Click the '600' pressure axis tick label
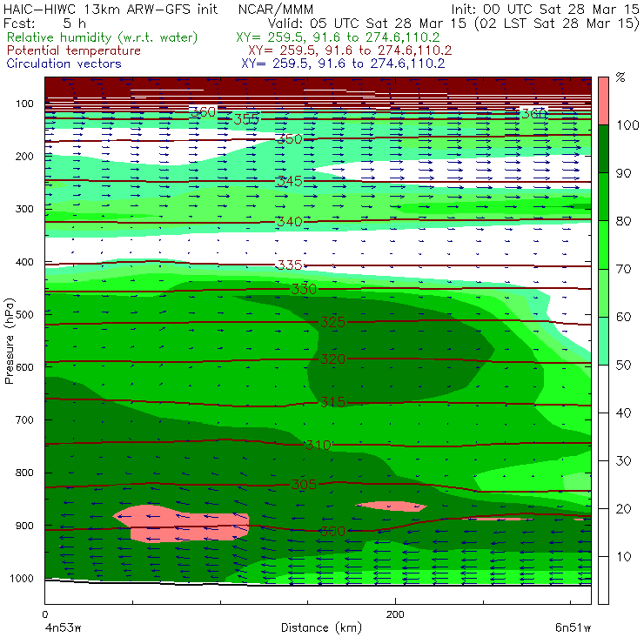644x644 pixels. (24, 367)
